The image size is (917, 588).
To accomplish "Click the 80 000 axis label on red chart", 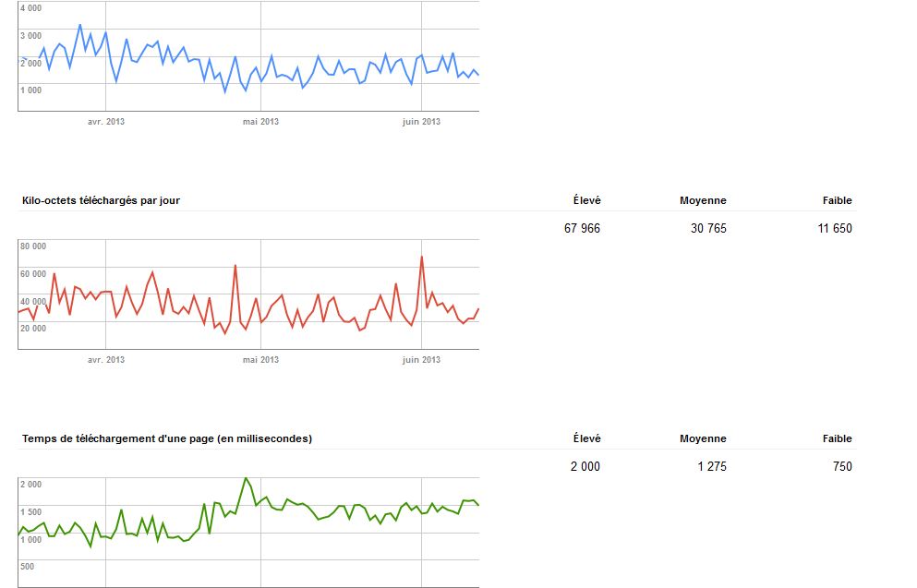I will point(32,246).
